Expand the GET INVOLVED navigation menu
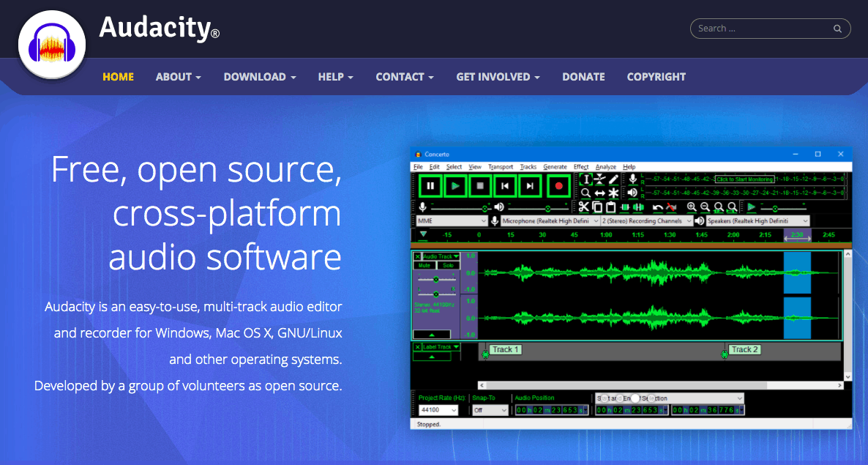The image size is (868, 465). click(x=498, y=77)
